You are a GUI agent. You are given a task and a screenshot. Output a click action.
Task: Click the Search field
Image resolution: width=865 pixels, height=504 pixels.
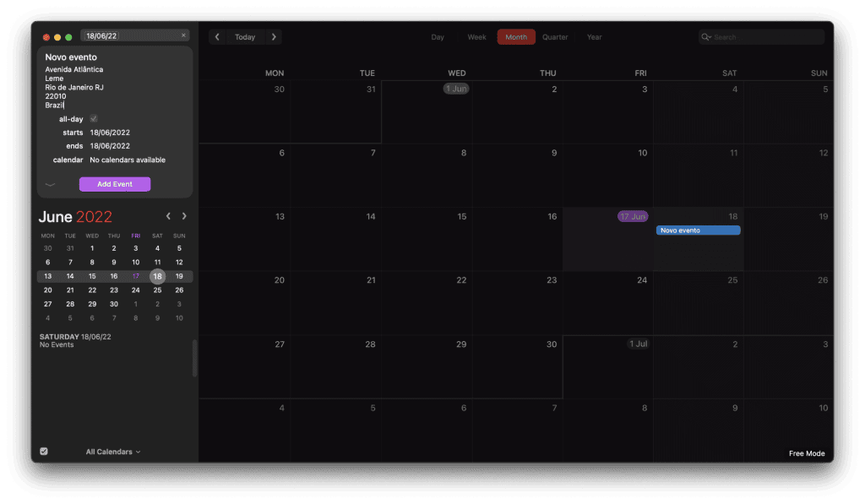point(761,37)
